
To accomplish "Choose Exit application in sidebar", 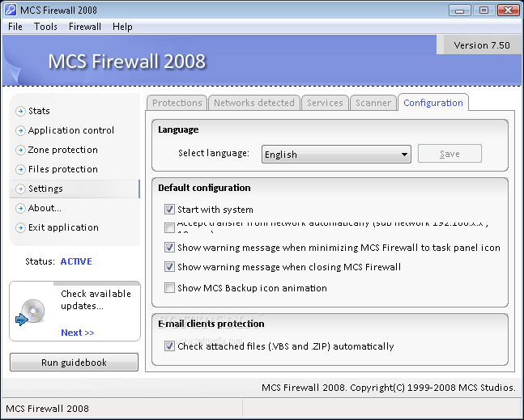I will [x=63, y=227].
